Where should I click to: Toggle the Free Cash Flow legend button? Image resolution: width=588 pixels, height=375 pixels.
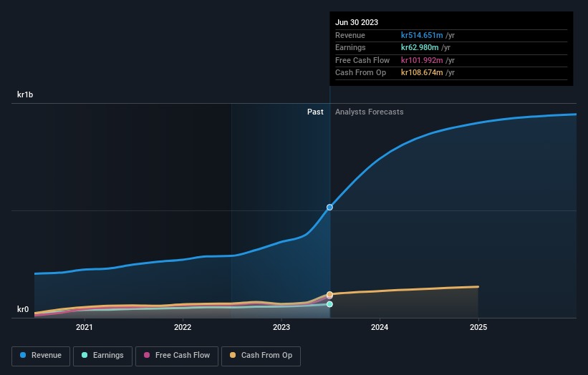(177, 356)
